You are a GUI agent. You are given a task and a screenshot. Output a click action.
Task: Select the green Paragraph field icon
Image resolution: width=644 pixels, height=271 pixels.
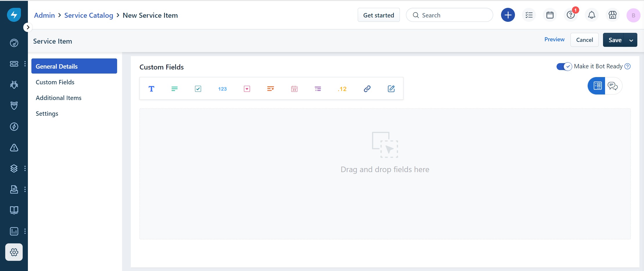coord(174,89)
